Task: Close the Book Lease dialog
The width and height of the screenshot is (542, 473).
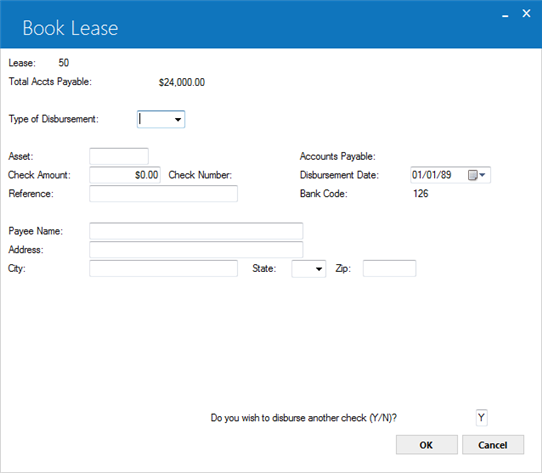Action: click(526, 13)
